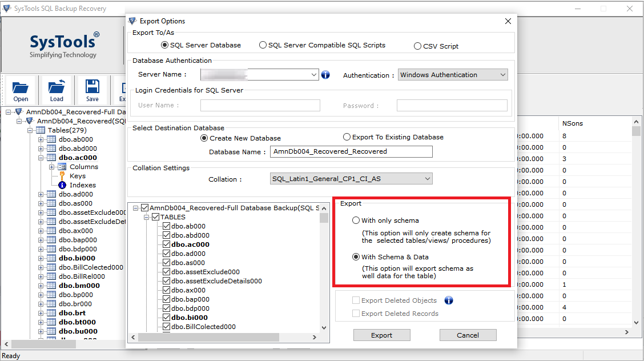Select dbo.bdp000 row in export list
The width and height of the screenshot is (644, 361).
(190, 308)
